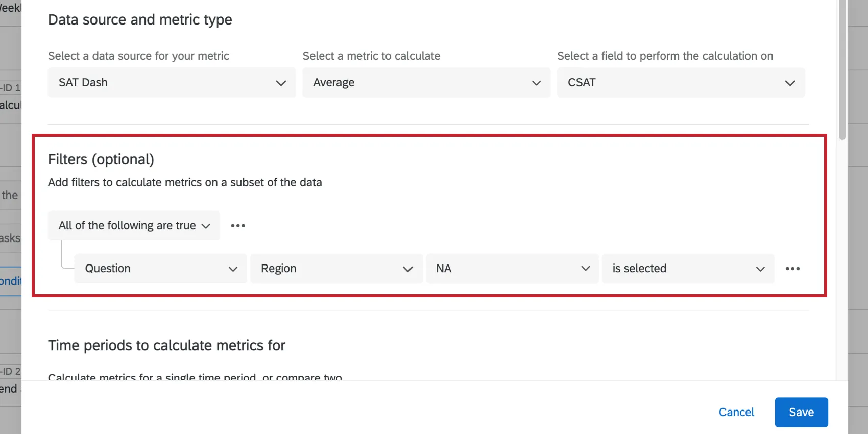Expand the Region field dropdown
868x434 pixels.
tap(336, 269)
